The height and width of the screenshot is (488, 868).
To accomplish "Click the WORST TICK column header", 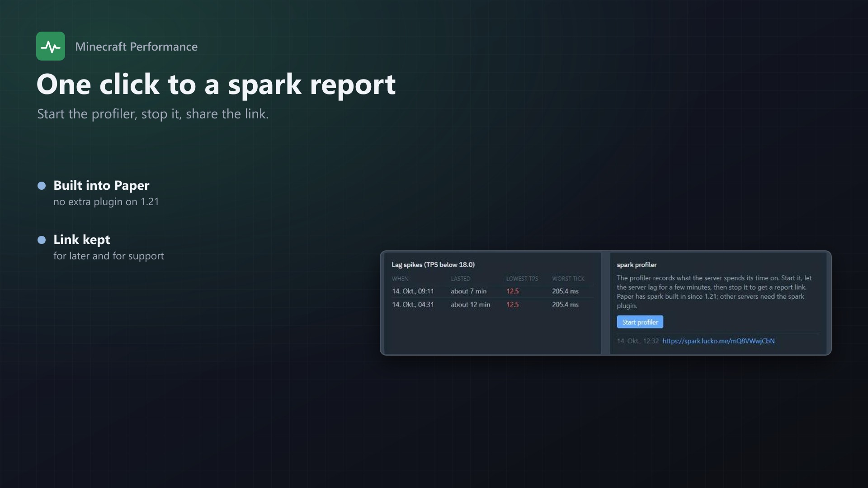I will (x=568, y=279).
